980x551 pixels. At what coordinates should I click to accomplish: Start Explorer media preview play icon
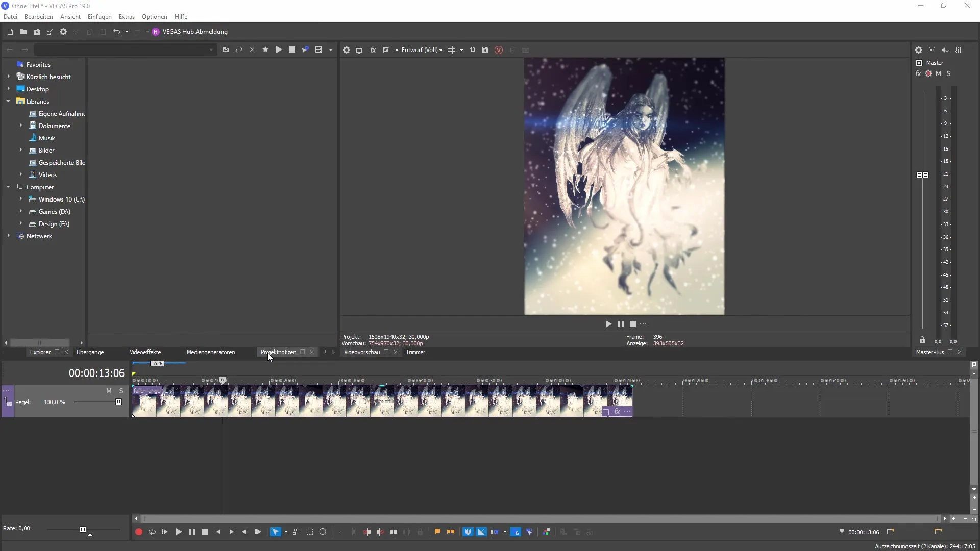tap(279, 50)
